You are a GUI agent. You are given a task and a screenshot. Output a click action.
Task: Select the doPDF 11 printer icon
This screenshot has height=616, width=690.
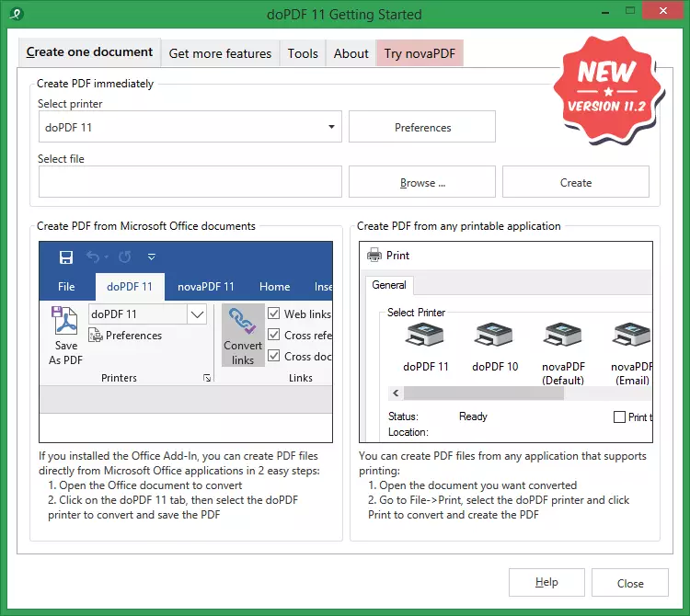[424, 335]
